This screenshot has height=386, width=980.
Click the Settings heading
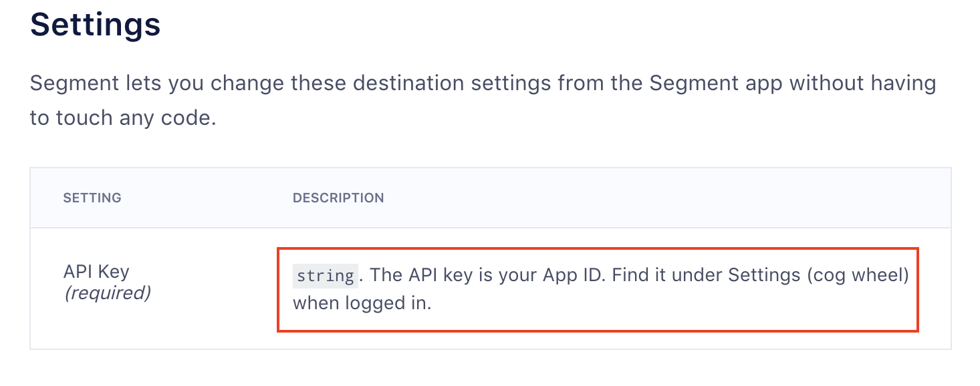click(96, 25)
